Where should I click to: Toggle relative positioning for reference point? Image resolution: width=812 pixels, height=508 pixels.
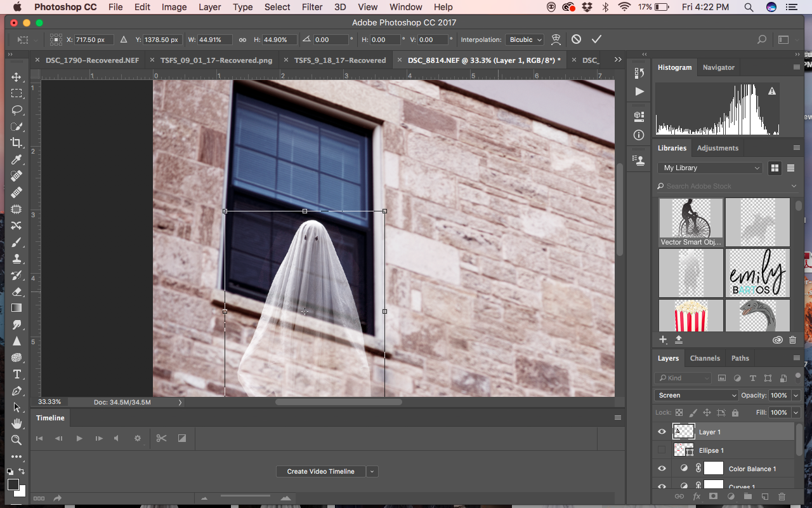point(124,39)
